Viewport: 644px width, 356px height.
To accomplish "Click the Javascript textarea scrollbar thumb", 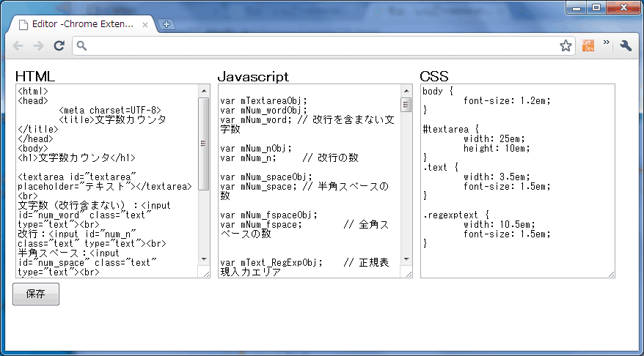I will (406, 104).
